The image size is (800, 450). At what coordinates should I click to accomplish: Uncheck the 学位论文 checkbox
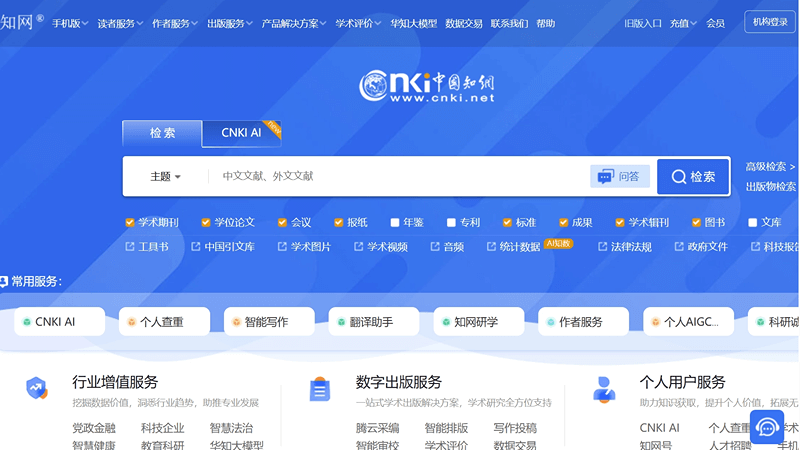[x=206, y=222]
